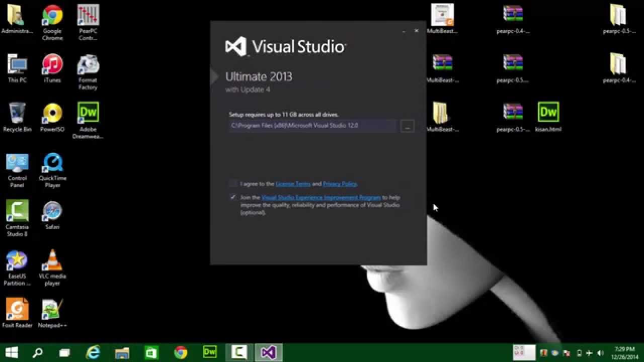This screenshot has width=644, height=362.
Task: Open taskbar Search magnifier
Action: pyautogui.click(x=38, y=352)
